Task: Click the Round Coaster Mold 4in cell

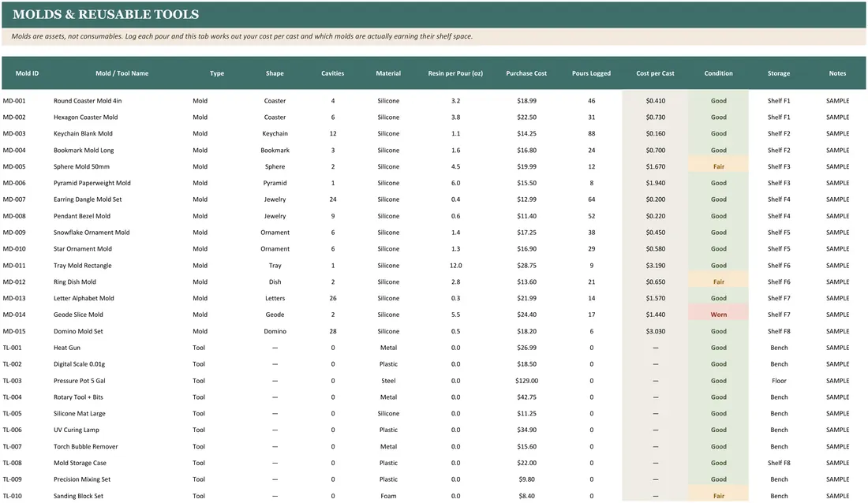Action: click(x=88, y=101)
